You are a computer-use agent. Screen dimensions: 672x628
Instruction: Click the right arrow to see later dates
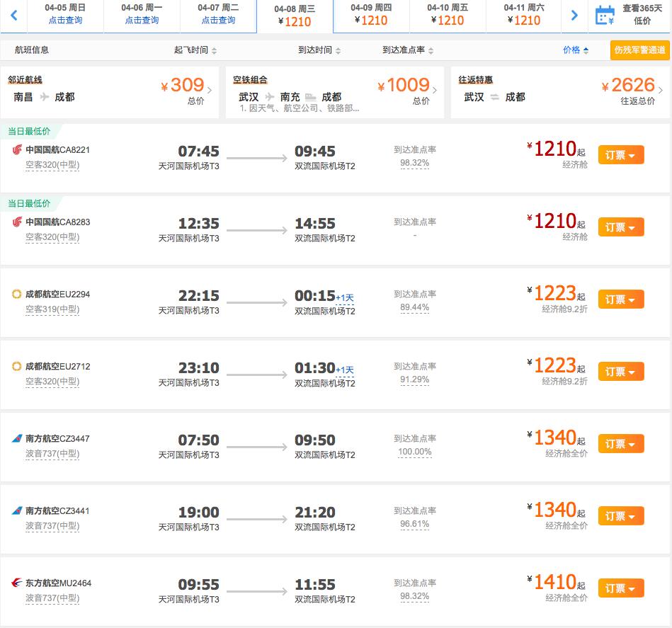coord(574,15)
